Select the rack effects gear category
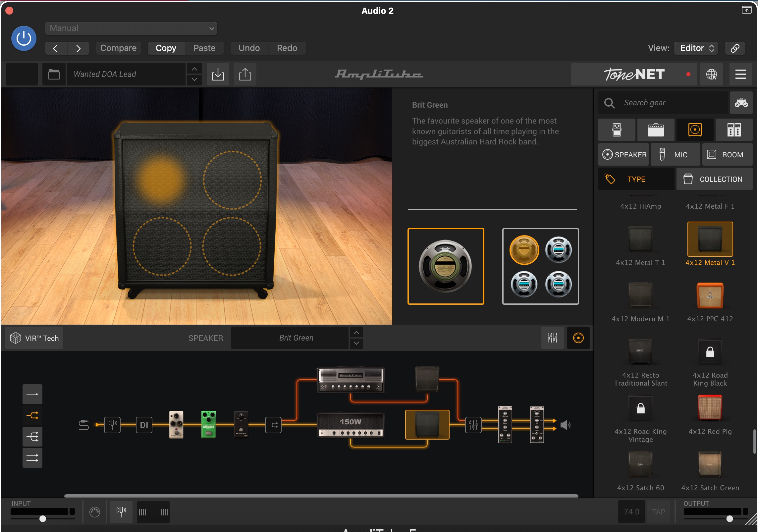758x532 pixels. click(734, 130)
